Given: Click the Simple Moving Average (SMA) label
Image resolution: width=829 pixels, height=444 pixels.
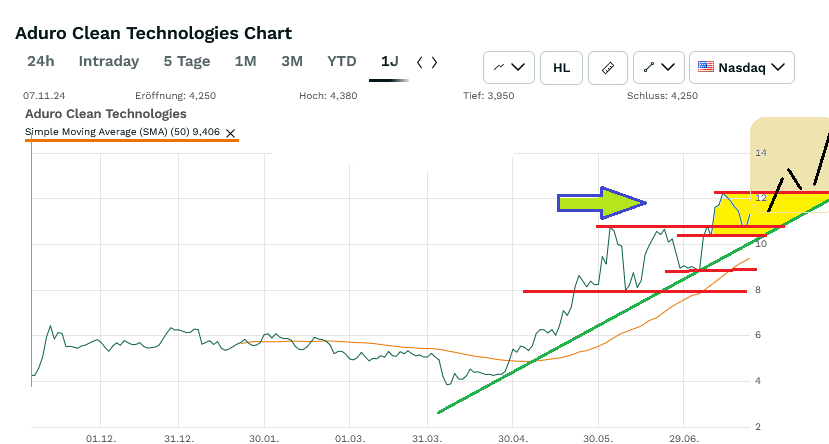Looking at the screenshot, I should (x=122, y=132).
